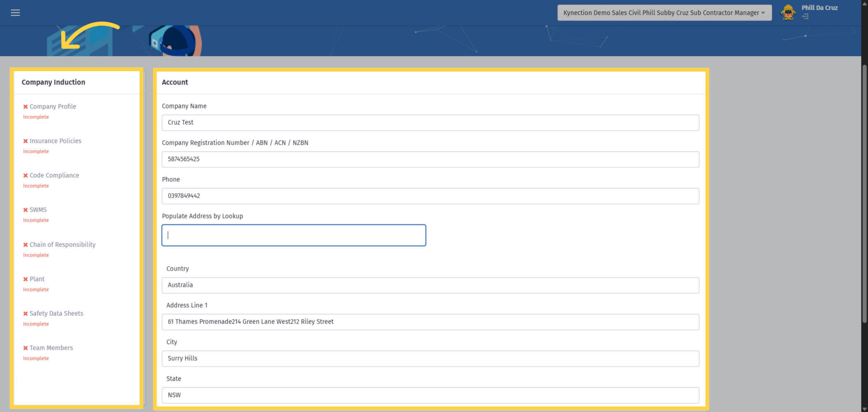Open the Kynection Demo Sales Civil role dropdown
Viewport: 868px width, 412px height.
(664, 13)
